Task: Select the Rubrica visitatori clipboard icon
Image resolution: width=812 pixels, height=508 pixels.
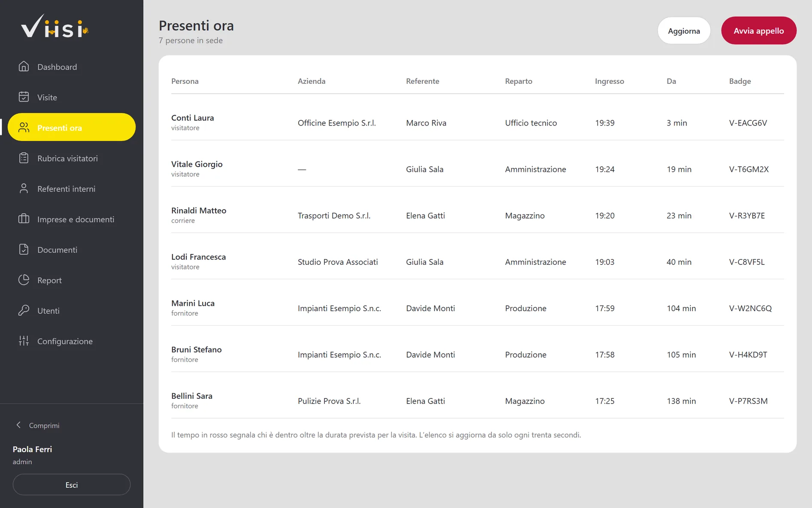Action: pos(24,158)
